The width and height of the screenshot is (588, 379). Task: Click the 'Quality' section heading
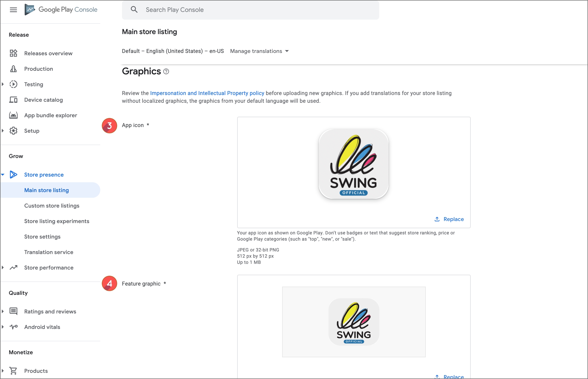[18, 293]
